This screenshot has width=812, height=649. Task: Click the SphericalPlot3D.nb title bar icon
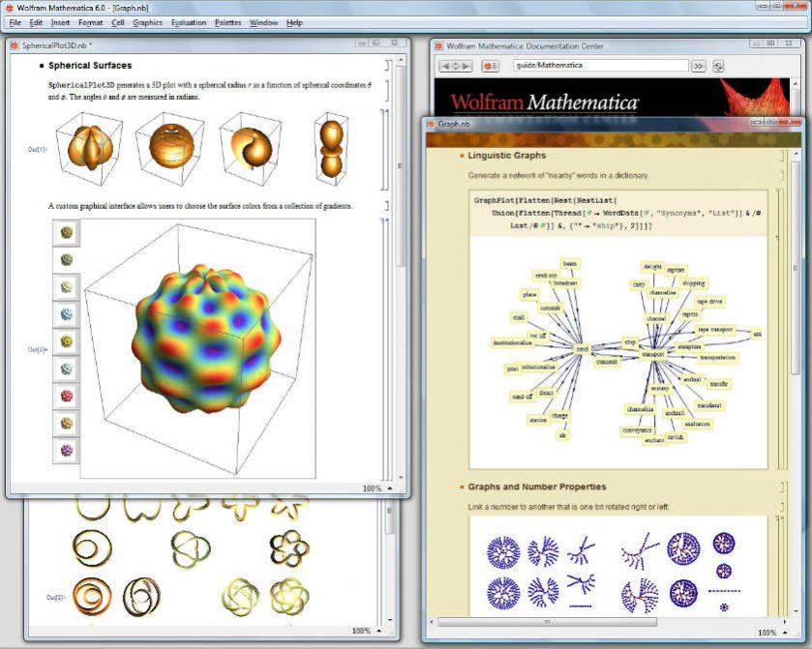15,43
